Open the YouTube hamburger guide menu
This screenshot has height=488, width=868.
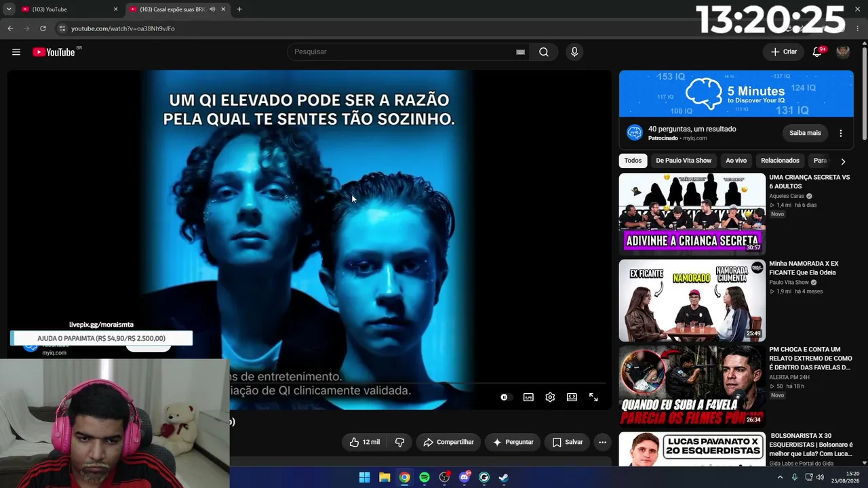(x=16, y=52)
